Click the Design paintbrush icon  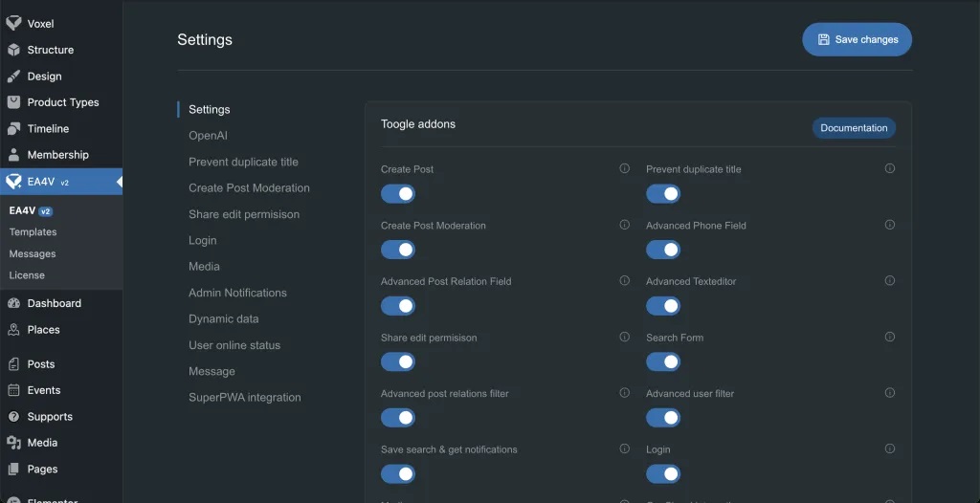13,77
